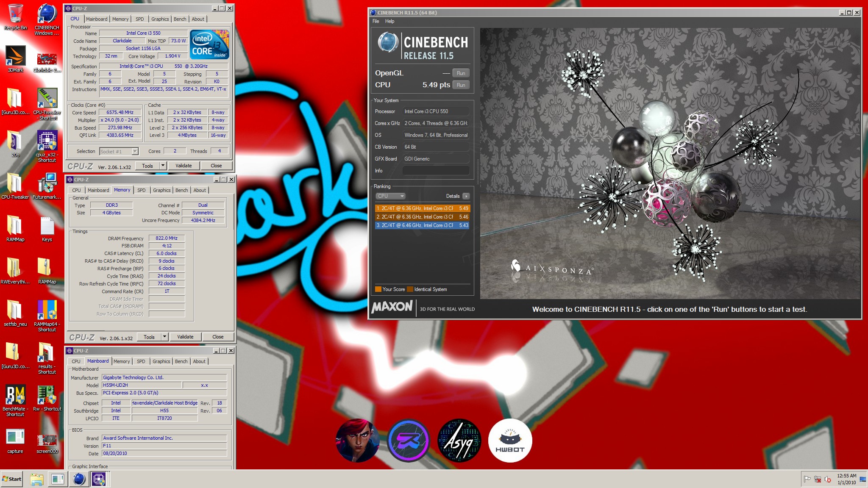The width and height of the screenshot is (868, 488).
Task: Click the HWBOT logo badge
Action: pyautogui.click(x=510, y=441)
